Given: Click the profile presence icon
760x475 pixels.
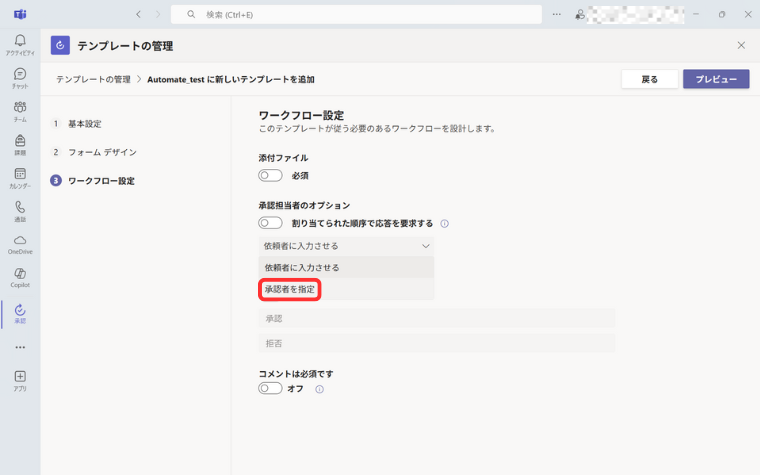Looking at the screenshot, I should [x=580, y=15].
